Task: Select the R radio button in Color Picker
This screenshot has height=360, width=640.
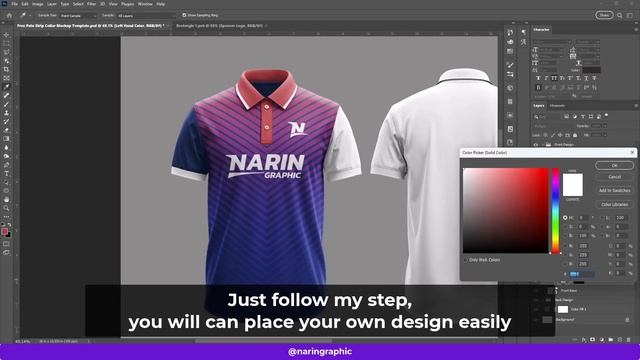Action: point(565,246)
